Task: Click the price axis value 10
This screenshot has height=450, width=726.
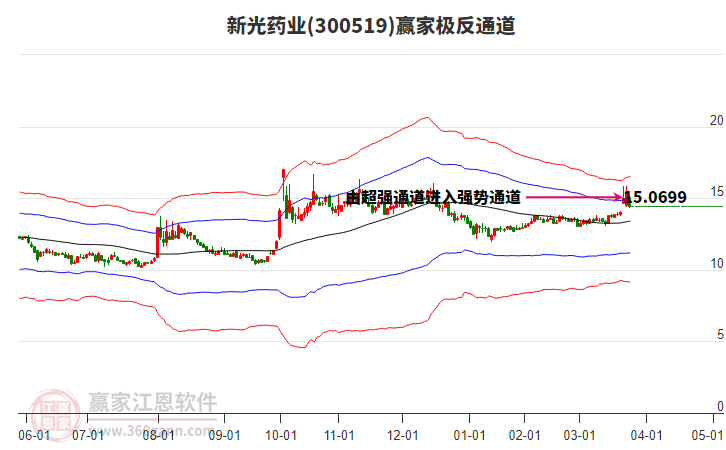Action: (x=716, y=263)
